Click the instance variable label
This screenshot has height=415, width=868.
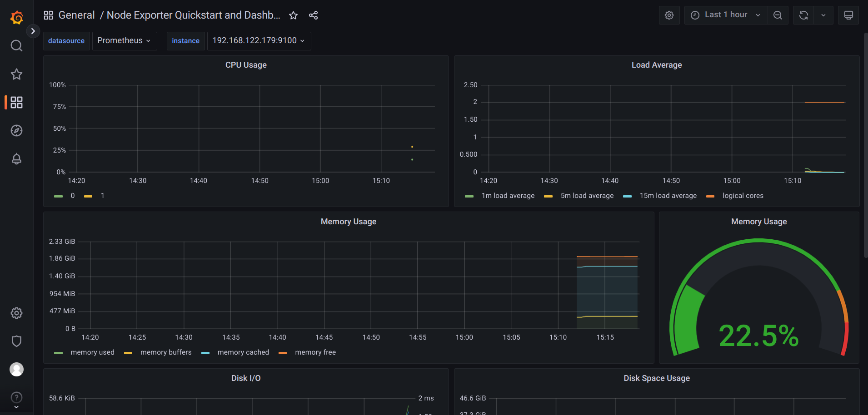coord(185,41)
